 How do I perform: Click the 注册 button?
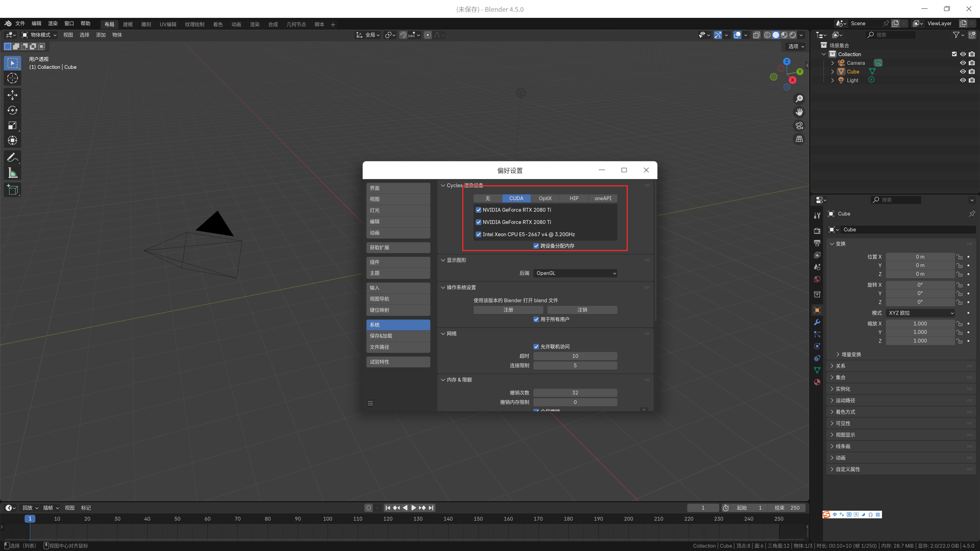coord(508,310)
